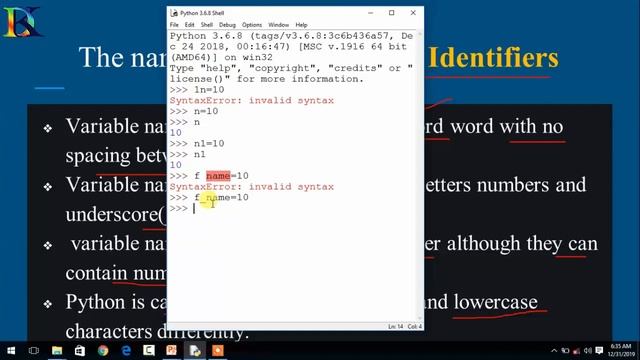Open the Options menu

(x=252, y=25)
